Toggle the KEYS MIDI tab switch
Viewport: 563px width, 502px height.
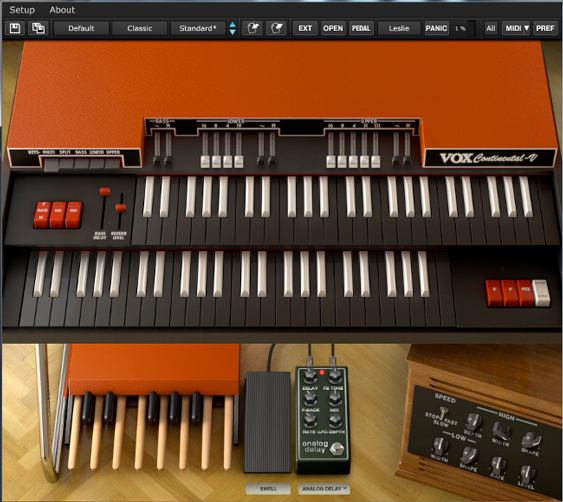pyautogui.click(x=51, y=164)
